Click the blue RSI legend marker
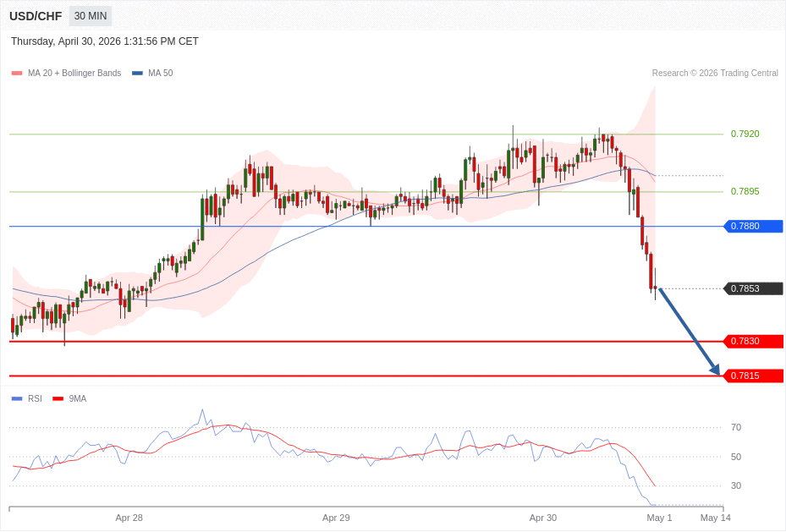The height and width of the screenshot is (532, 786). click(x=17, y=398)
